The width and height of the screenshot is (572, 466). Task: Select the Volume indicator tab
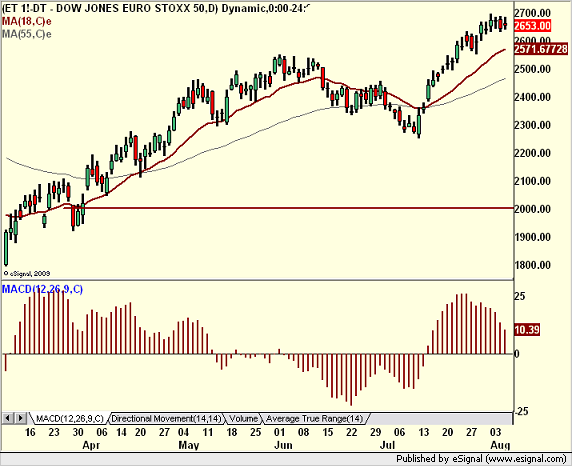pyautogui.click(x=244, y=419)
